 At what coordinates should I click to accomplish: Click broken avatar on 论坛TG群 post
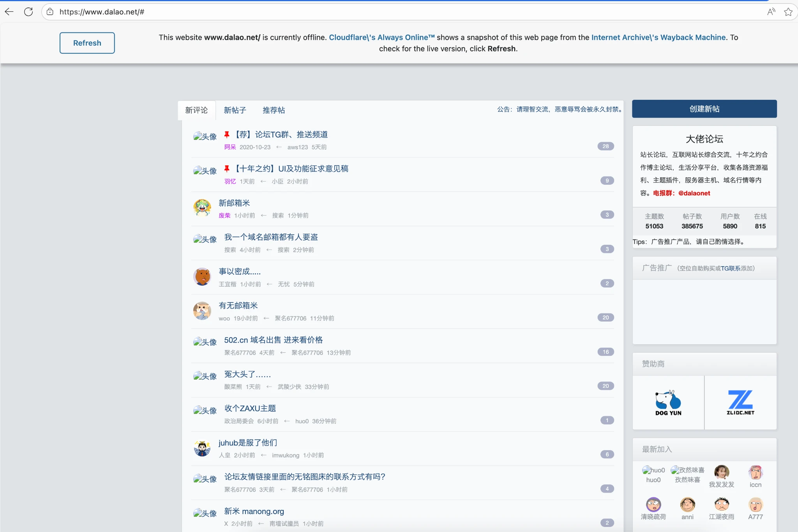coord(205,136)
